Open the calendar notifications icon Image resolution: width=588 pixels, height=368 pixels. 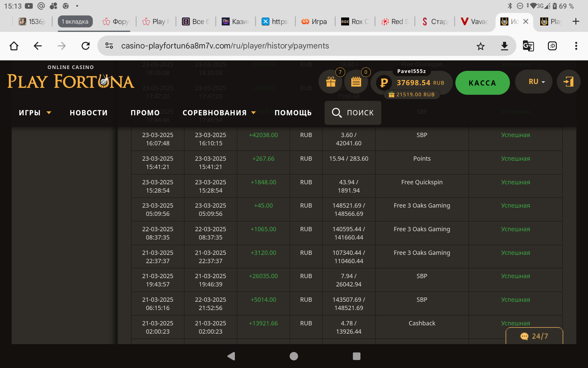click(x=356, y=82)
